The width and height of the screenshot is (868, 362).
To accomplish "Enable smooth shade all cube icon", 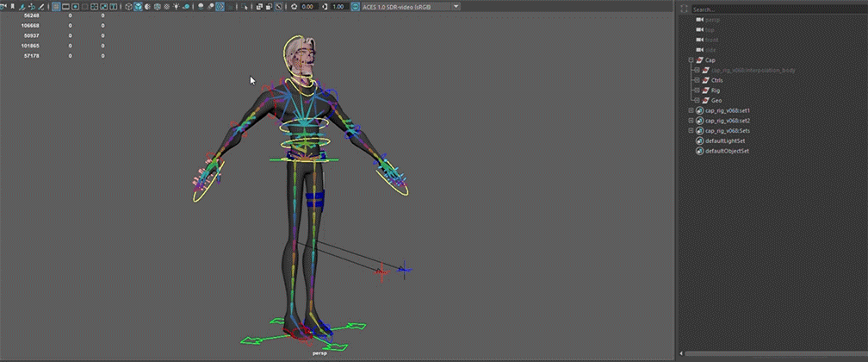I will click(x=138, y=6).
